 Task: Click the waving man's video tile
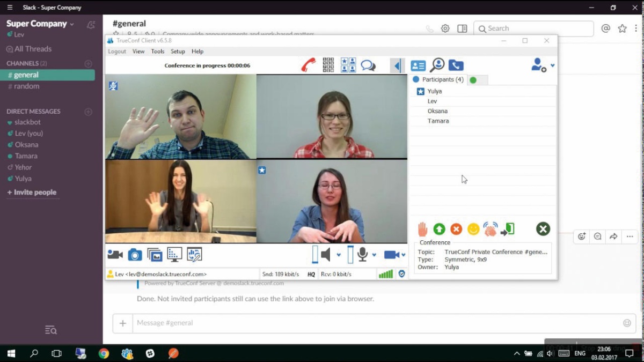181,116
